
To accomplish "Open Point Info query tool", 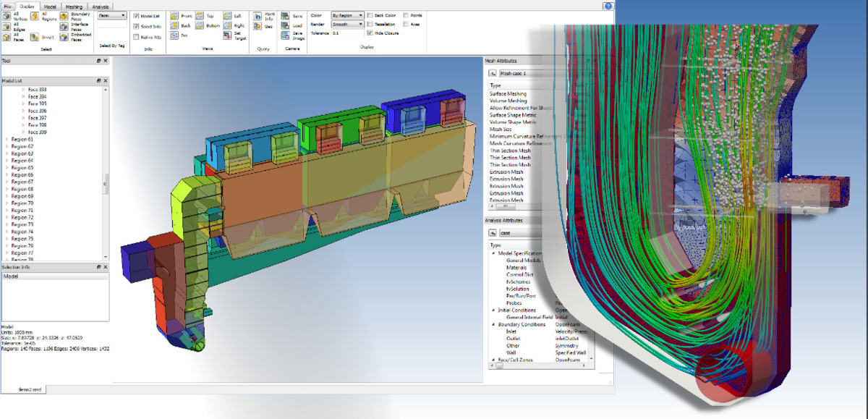I will 258,16.
